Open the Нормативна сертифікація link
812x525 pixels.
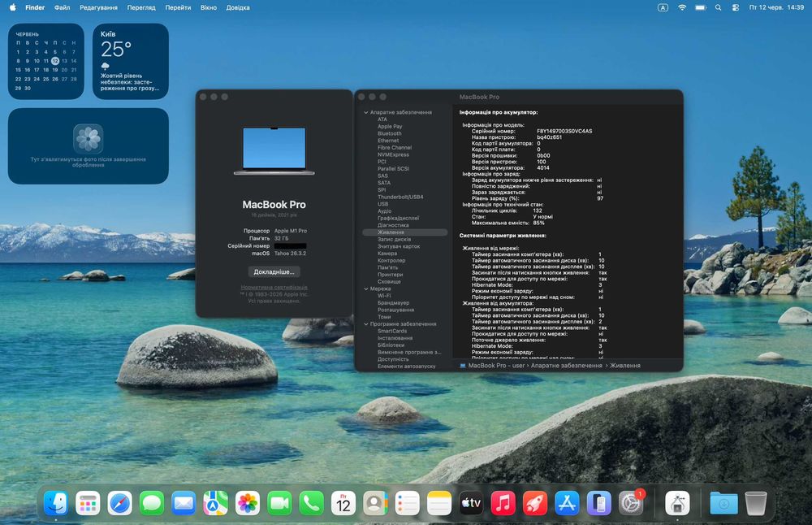tap(274, 287)
